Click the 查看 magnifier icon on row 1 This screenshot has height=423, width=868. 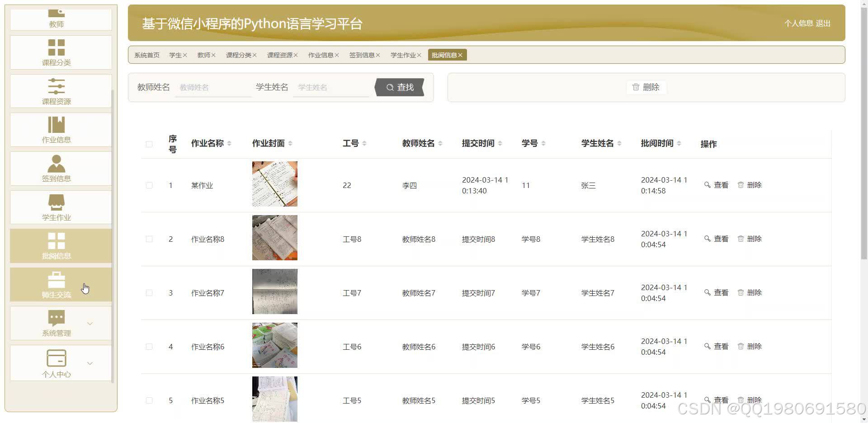pyautogui.click(x=708, y=185)
